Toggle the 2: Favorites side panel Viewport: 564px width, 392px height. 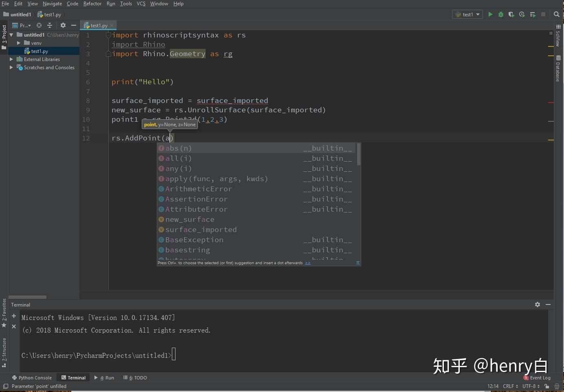(4, 313)
